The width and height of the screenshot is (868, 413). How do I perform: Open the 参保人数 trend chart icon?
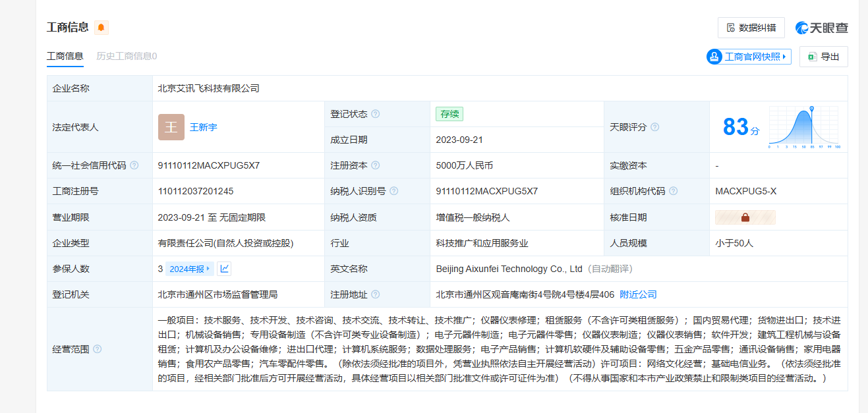[x=224, y=269]
